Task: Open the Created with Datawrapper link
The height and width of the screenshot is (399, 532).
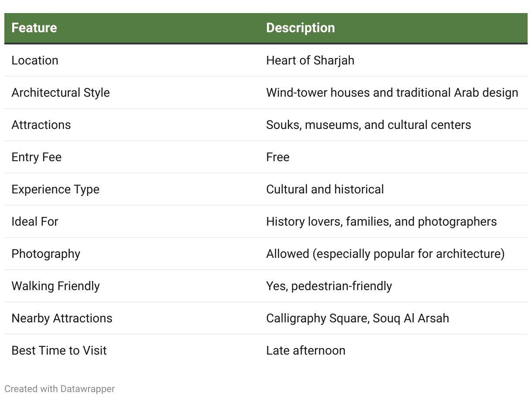Action: coord(60,389)
